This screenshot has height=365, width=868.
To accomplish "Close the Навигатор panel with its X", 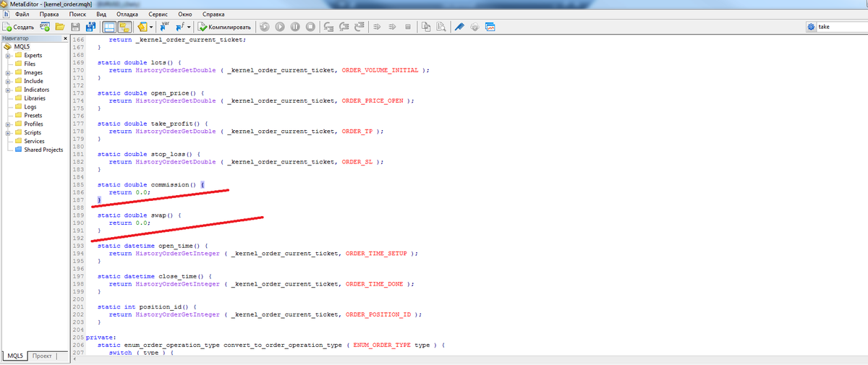I will (x=66, y=38).
